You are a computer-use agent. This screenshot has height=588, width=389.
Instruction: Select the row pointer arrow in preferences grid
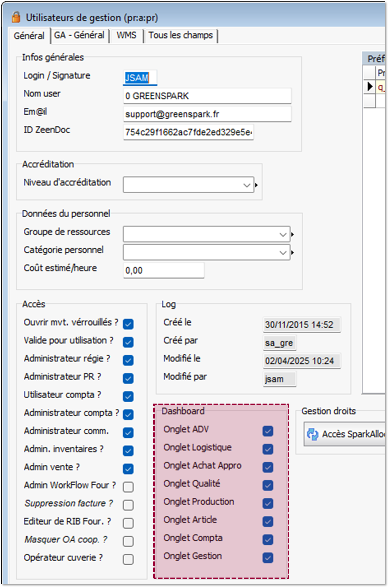click(370, 87)
